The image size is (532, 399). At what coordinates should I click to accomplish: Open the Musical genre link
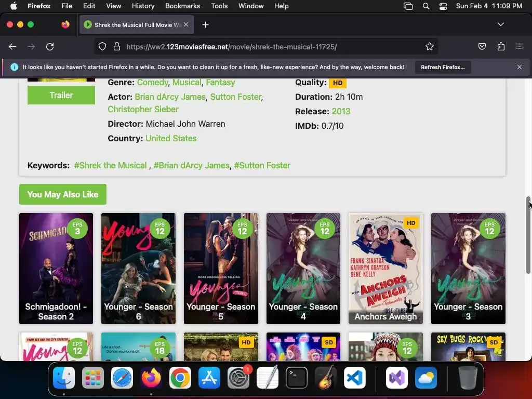pyautogui.click(x=187, y=83)
